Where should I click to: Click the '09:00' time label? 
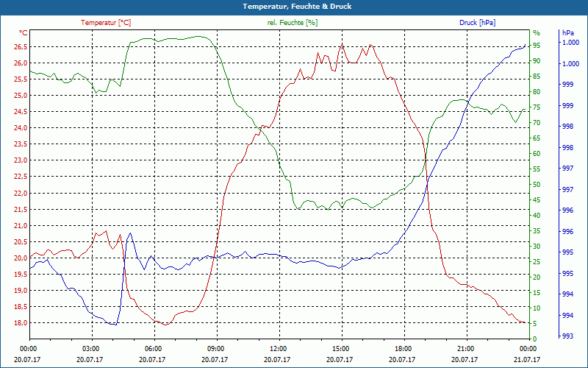[217, 348]
